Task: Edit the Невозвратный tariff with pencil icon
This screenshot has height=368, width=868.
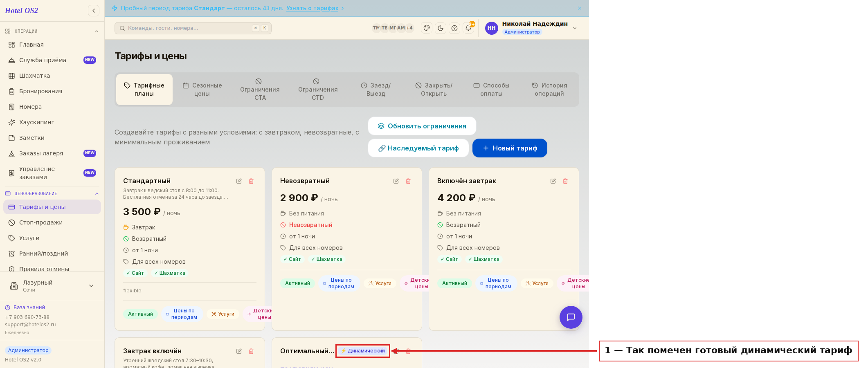Action: [396, 181]
